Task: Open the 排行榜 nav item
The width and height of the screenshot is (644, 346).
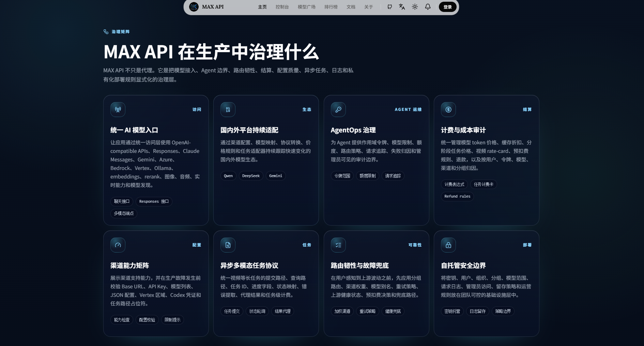Action: pos(331,7)
